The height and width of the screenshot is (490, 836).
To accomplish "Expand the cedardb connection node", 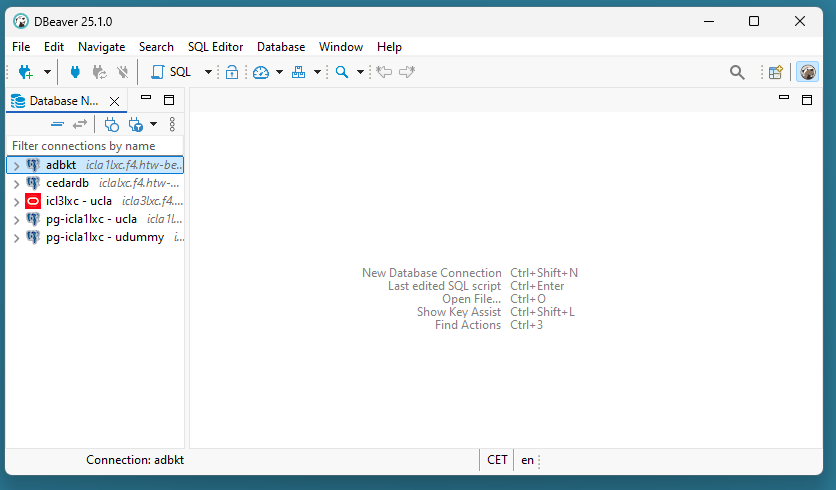I will tap(16, 184).
